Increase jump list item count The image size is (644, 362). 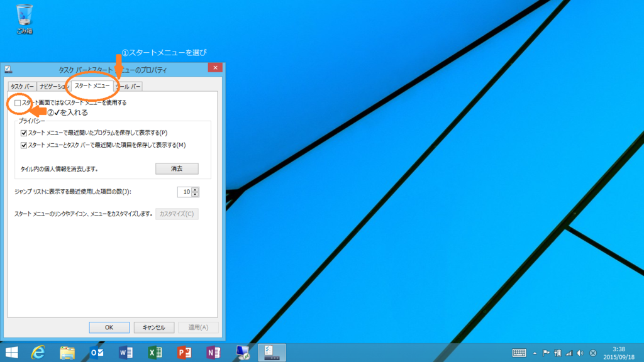click(x=195, y=189)
